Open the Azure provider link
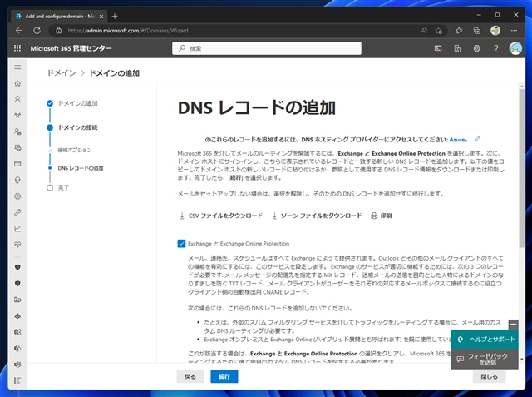Screen dimensions: 532x397 click(x=457, y=140)
